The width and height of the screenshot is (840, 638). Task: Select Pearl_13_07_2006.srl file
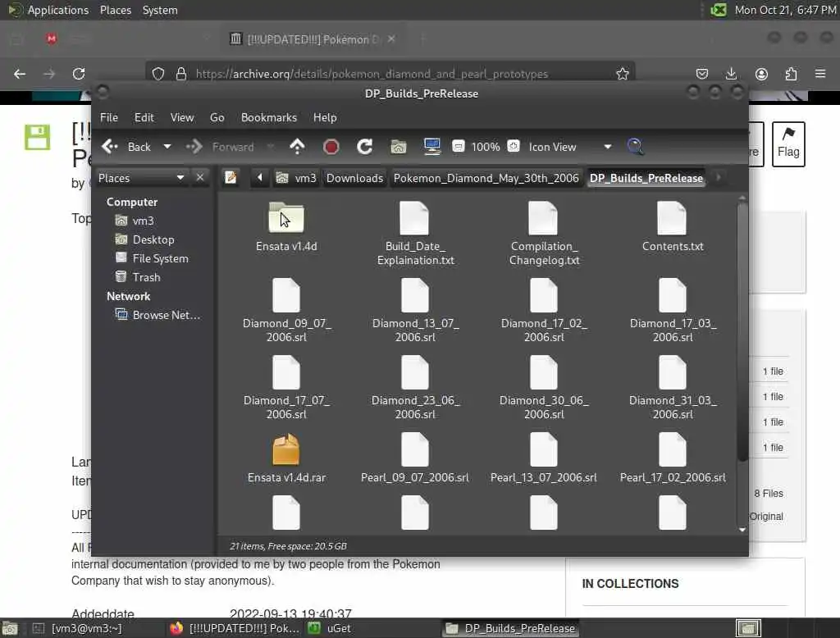pos(544,458)
